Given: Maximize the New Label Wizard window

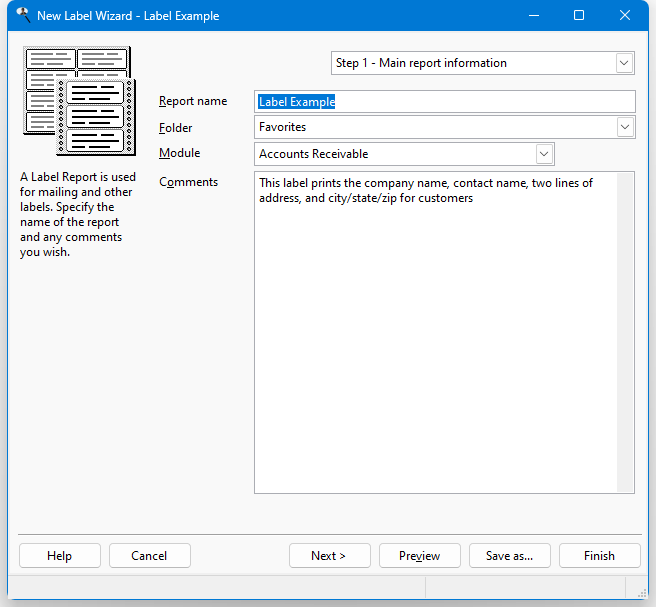Looking at the screenshot, I should click(x=579, y=15).
